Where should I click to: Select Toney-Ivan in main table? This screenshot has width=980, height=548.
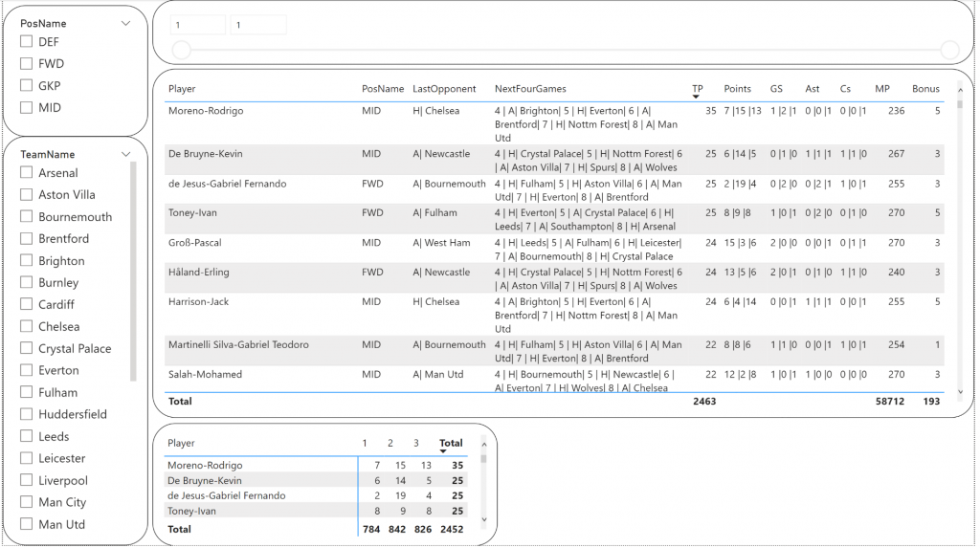pos(554,219)
